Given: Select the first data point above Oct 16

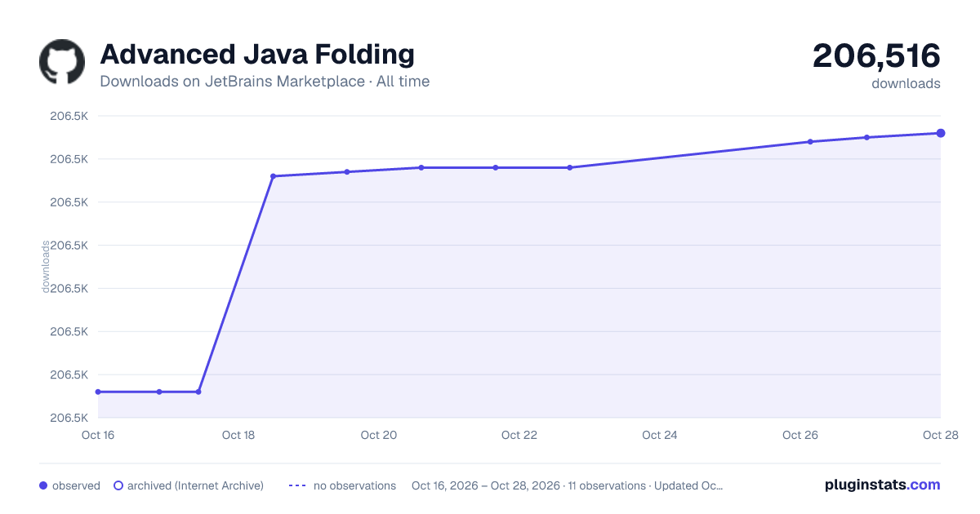Looking at the screenshot, I should point(98,392).
